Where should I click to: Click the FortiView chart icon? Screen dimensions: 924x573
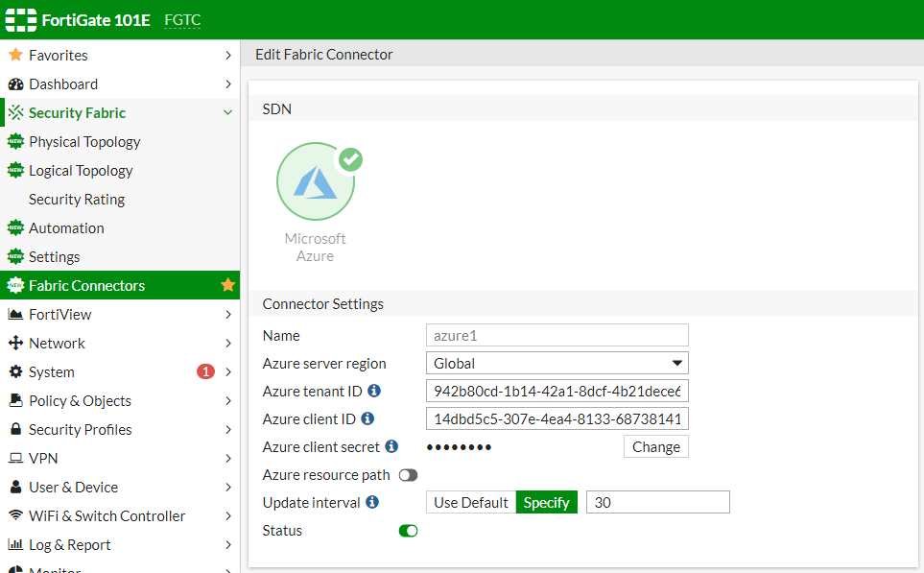(16, 314)
